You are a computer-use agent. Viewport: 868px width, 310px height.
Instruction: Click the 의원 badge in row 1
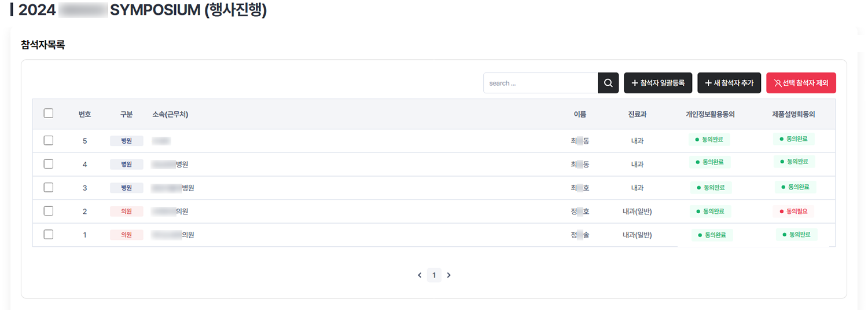[x=127, y=235]
